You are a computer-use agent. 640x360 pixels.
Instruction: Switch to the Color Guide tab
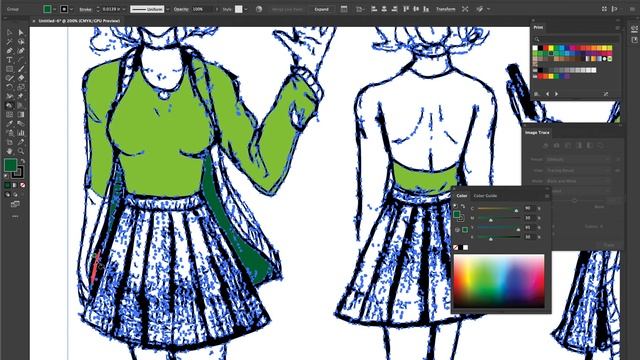485,196
